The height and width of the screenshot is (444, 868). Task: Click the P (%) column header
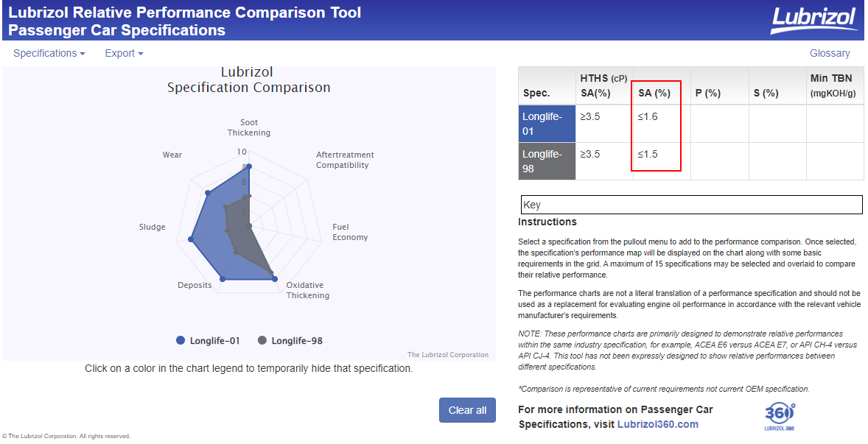point(720,86)
